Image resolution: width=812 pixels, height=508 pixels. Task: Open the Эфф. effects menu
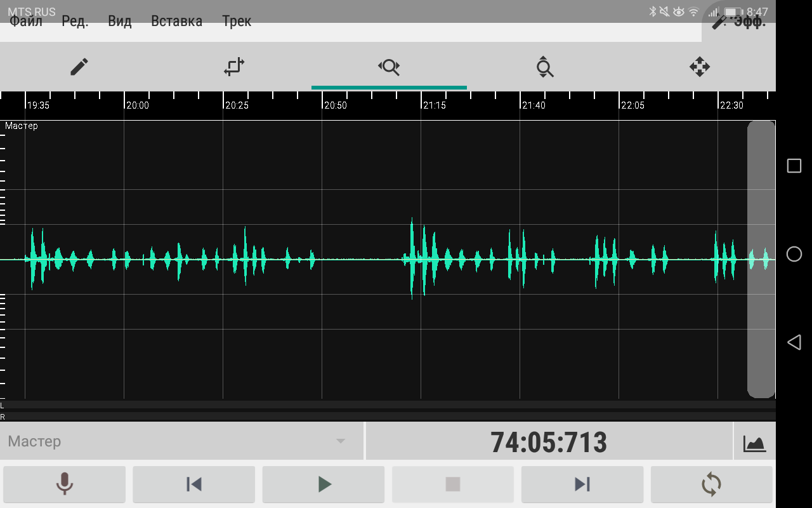(x=739, y=22)
